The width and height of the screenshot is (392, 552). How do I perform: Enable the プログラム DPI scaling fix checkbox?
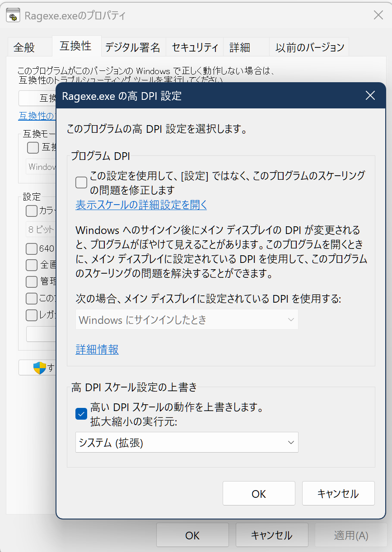point(81,182)
